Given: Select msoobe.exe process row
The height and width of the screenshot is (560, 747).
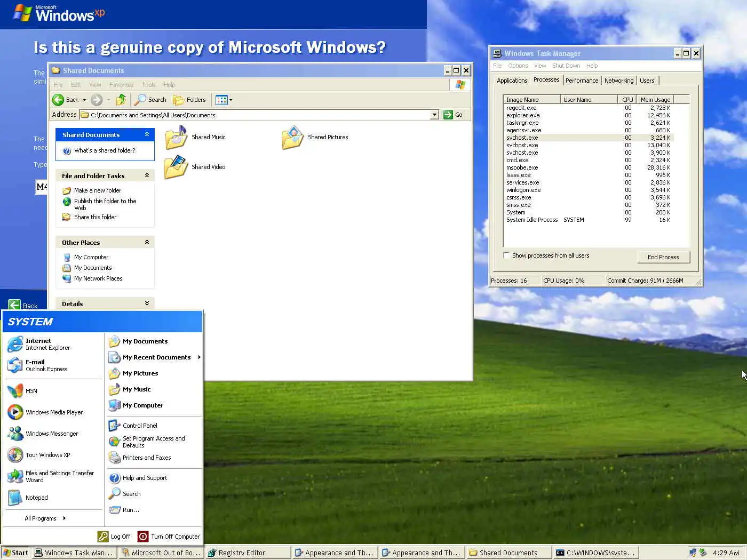Looking at the screenshot, I should pos(588,167).
